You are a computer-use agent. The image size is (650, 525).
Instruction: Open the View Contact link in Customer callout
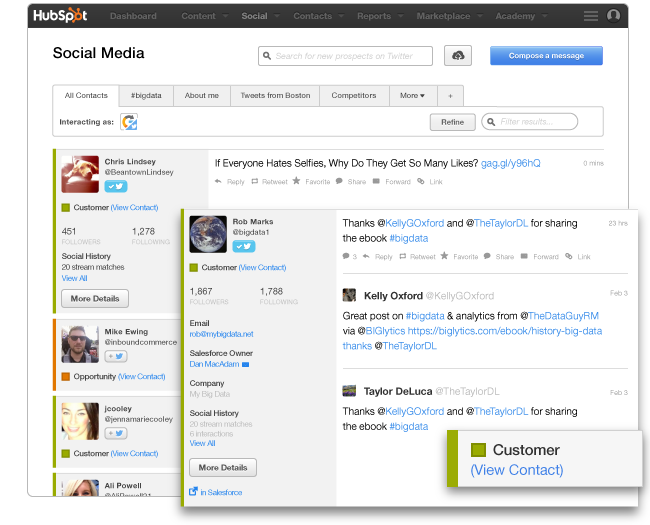click(x=517, y=470)
